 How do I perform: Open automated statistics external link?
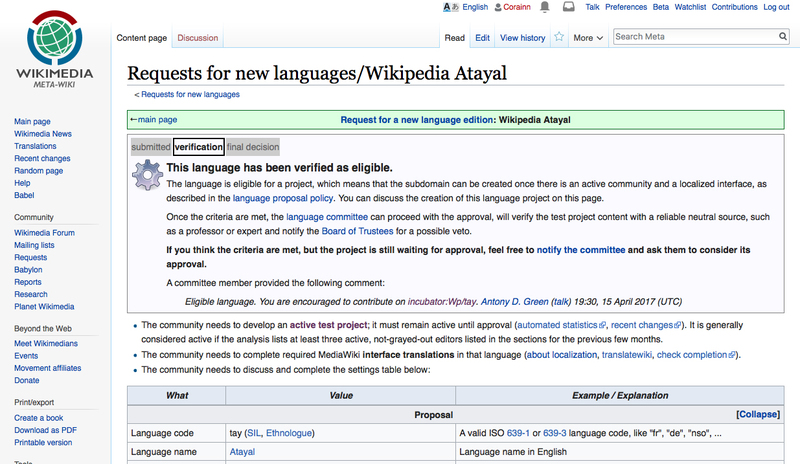point(561,325)
